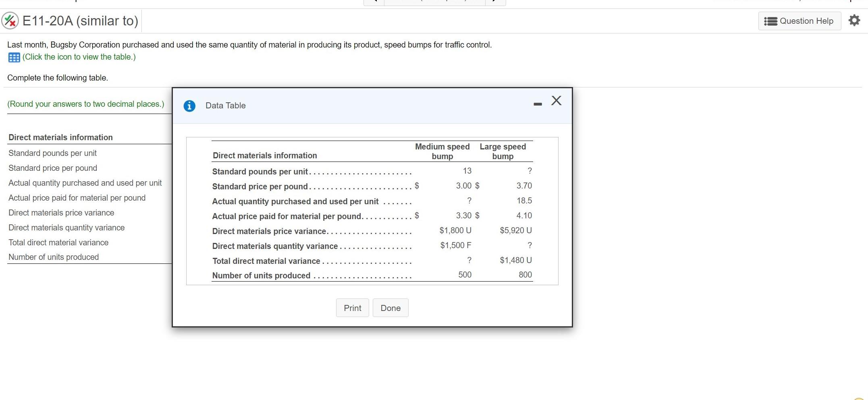The width and height of the screenshot is (868, 400).
Task: Click Actual quantity purchased row on background page
Action: (85, 183)
